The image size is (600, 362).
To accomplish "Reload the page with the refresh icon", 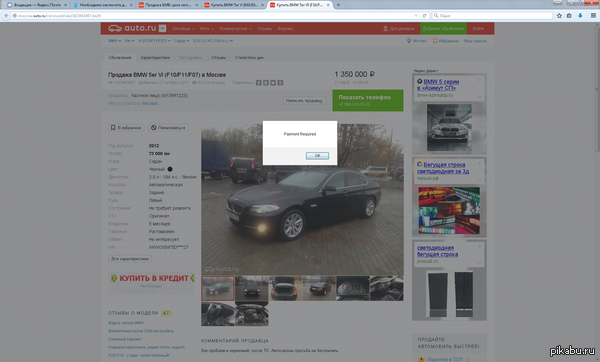I will (x=424, y=16).
